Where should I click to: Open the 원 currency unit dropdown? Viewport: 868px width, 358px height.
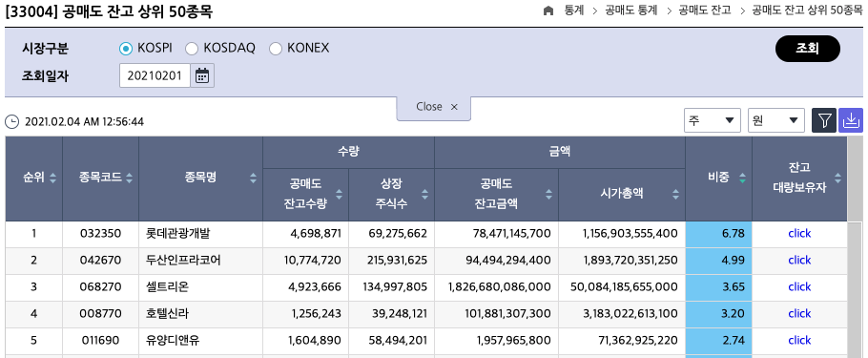point(776,120)
